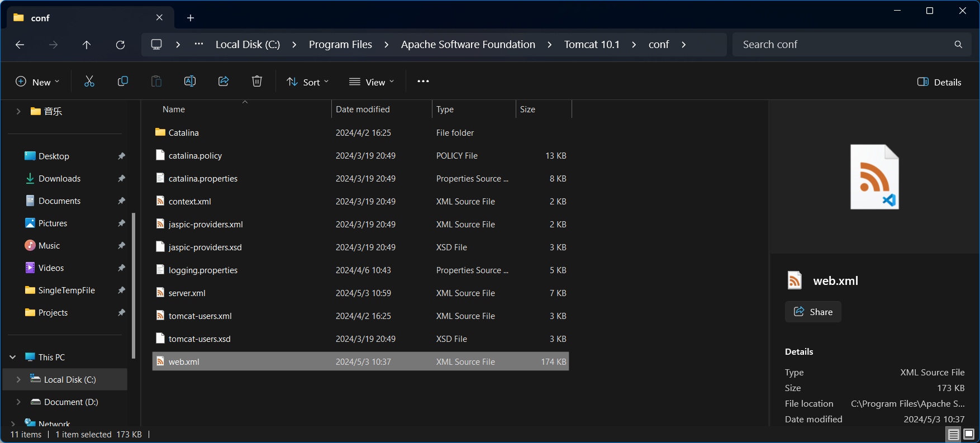Go back with the left arrow
This screenshot has height=443, width=980.
pyautogui.click(x=20, y=45)
